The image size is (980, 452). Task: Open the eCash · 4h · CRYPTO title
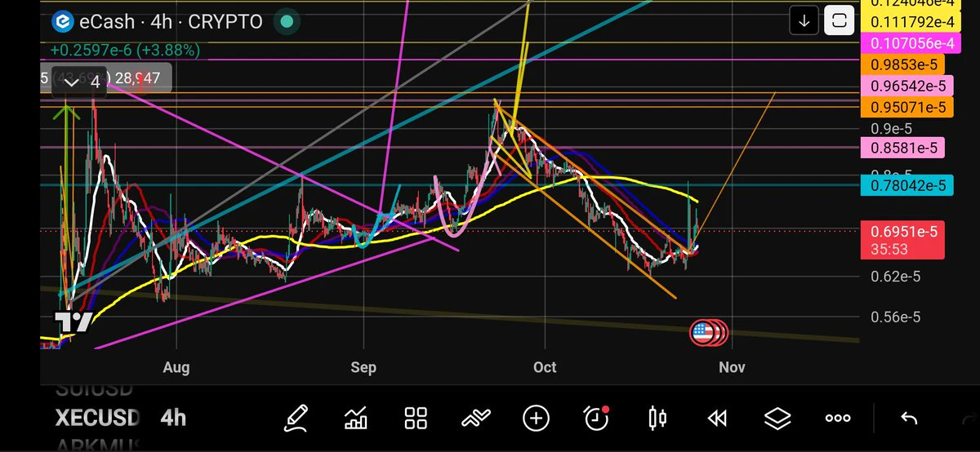[x=170, y=21]
